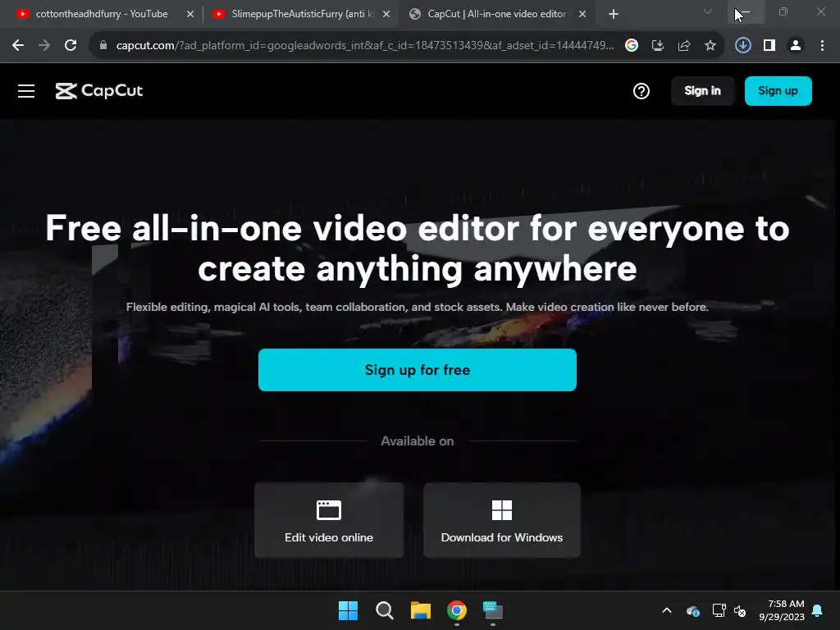The height and width of the screenshot is (630, 840).
Task: Go back to the previous page
Action: (18, 46)
